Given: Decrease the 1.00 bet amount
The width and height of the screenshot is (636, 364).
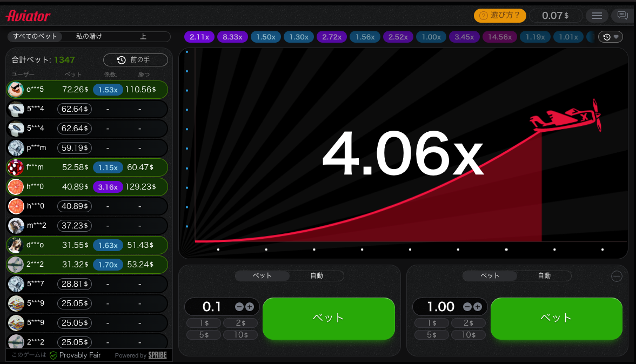Looking at the screenshot, I should pyautogui.click(x=467, y=307).
